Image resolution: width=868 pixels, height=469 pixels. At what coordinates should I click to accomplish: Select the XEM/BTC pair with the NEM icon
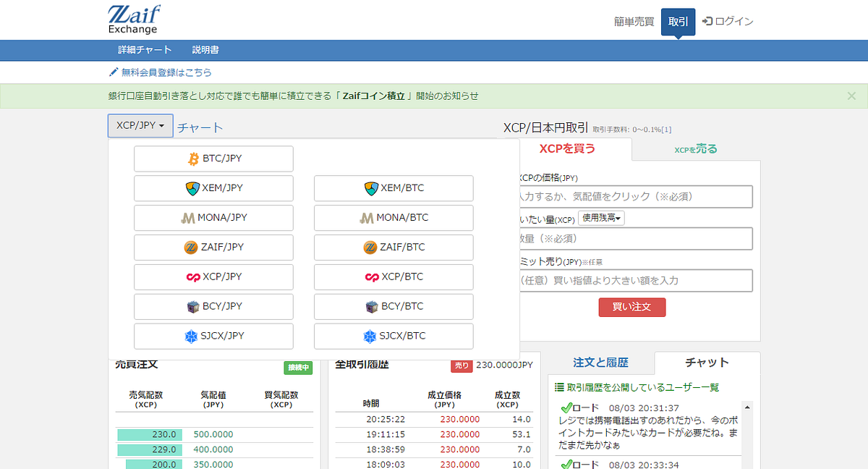[x=393, y=188]
